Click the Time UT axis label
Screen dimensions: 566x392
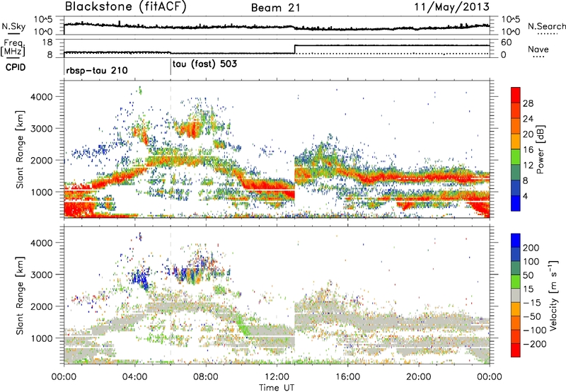coord(277,388)
